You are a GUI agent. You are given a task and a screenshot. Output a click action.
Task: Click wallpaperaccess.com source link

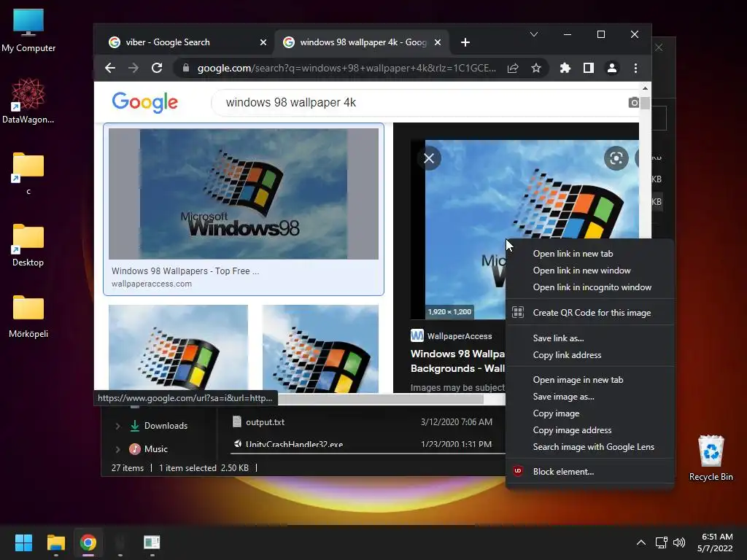coord(152,284)
